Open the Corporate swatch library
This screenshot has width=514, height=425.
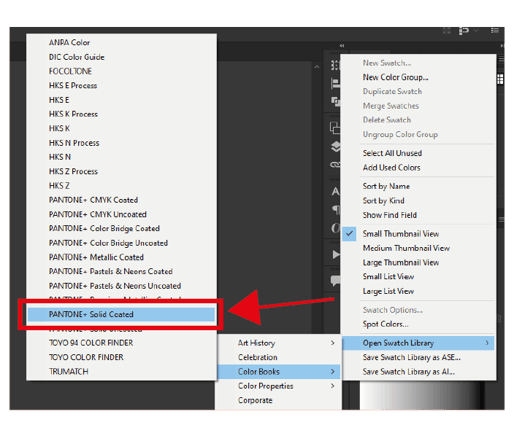[255, 400]
